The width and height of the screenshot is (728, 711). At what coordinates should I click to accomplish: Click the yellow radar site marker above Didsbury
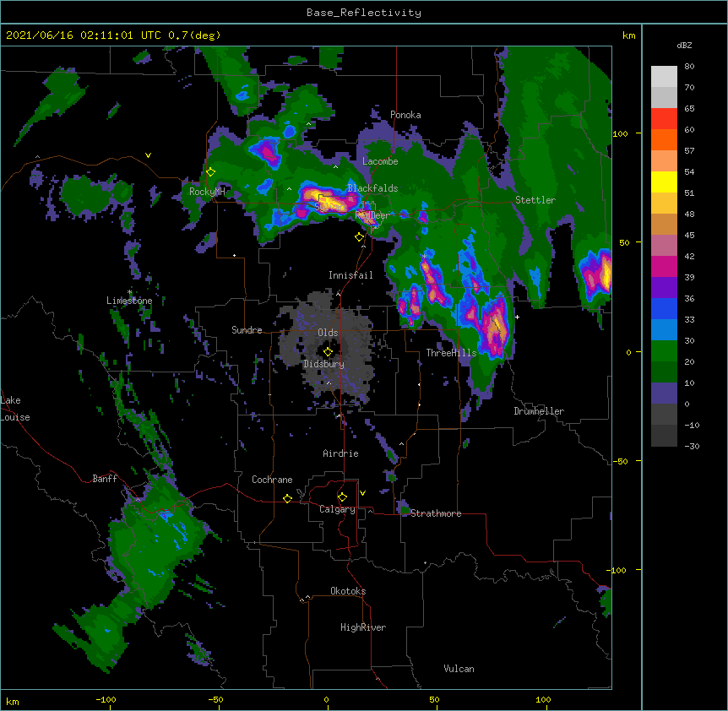[x=328, y=352]
